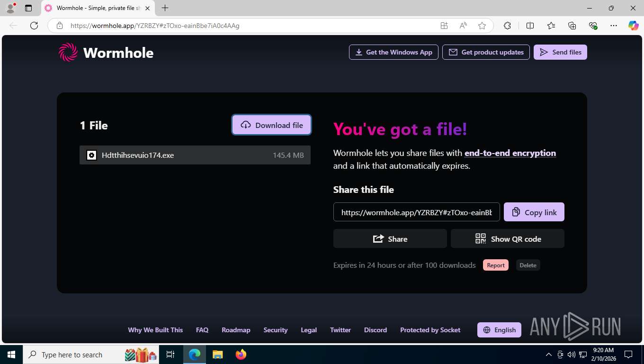Viewport: 644px width, 364px height.
Task: View site information lock icon
Action: (60, 26)
